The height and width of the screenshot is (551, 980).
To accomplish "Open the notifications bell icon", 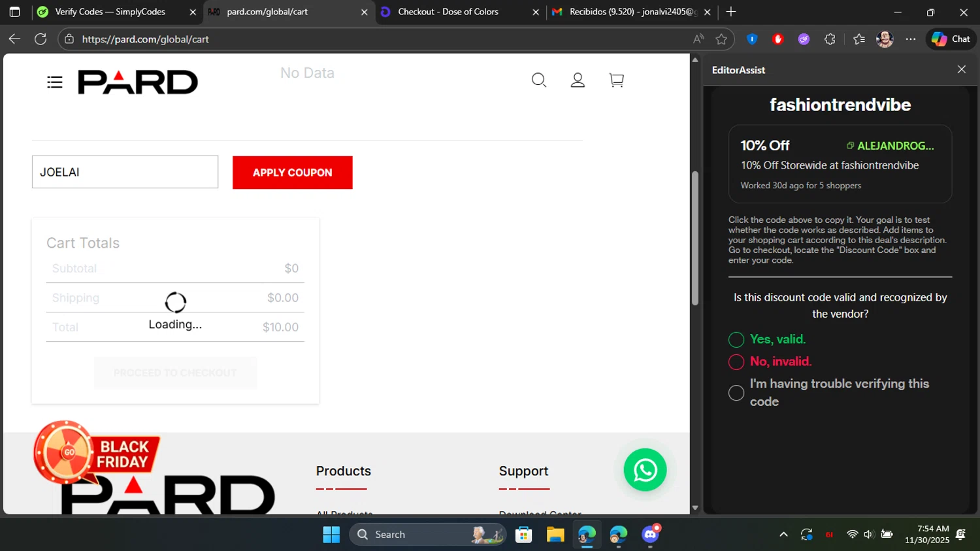I will click(x=960, y=535).
